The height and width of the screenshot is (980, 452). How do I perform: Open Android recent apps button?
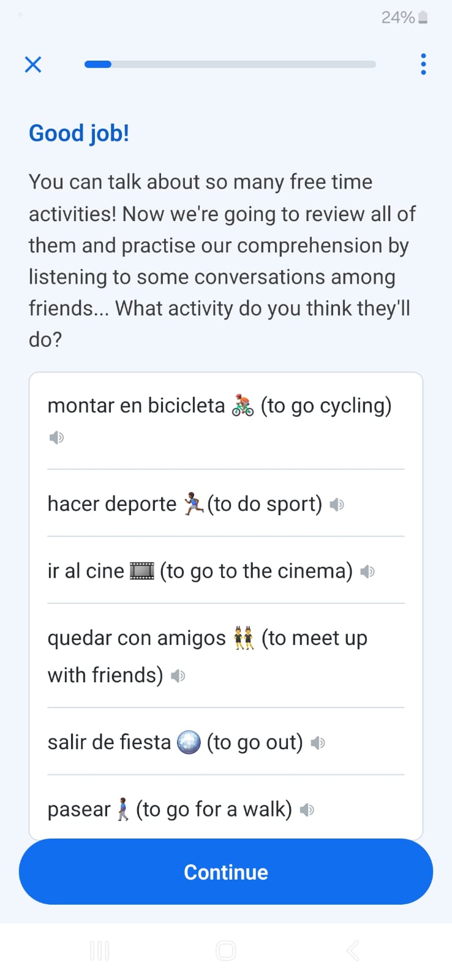click(99, 951)
